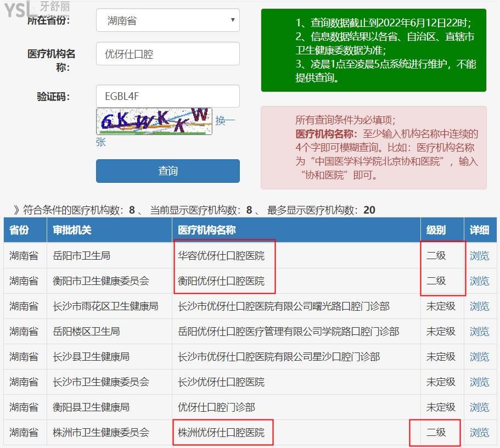Open the 所在省份 province dropdown showing 湖南省
Screen dimensions: 500x448
click(x=168, y=20)
